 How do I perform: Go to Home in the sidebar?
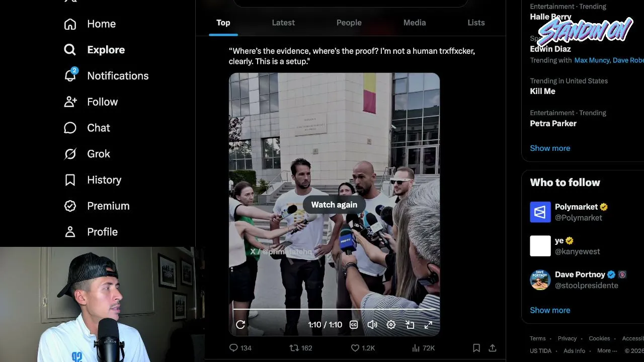[90, 24]
